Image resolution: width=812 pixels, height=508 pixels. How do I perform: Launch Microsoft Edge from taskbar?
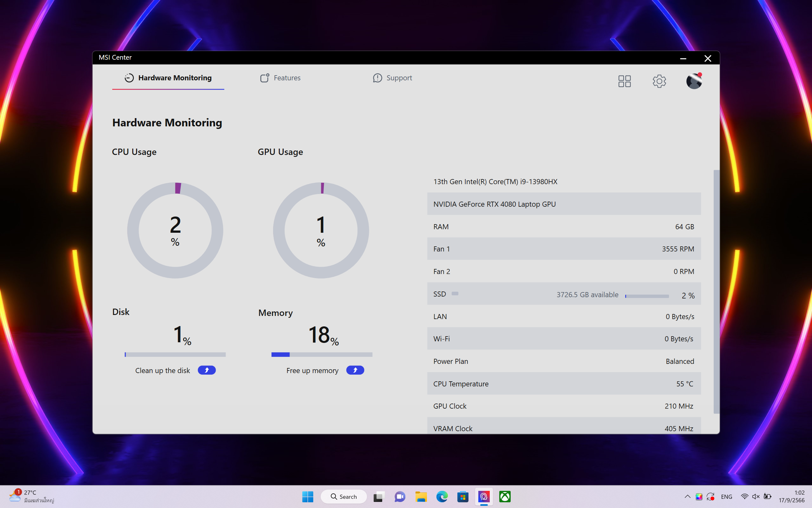(442, 497)
